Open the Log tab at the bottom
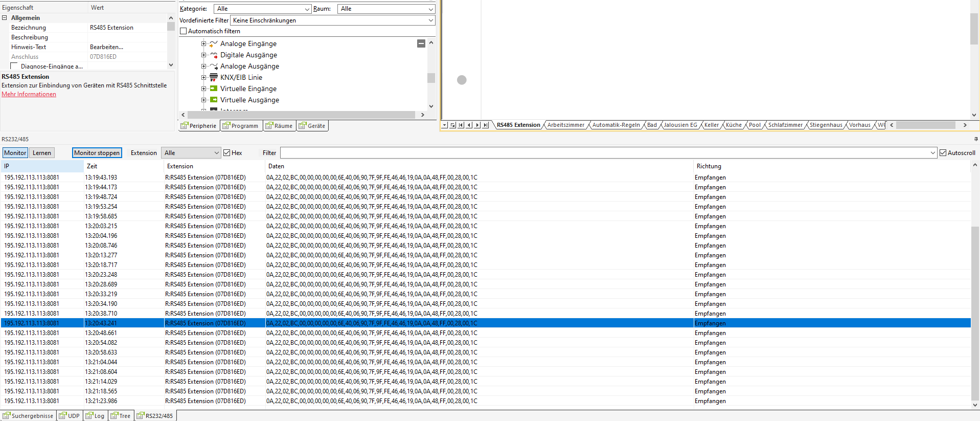Screen dimensions: 980x421 [x=96, y=416]
